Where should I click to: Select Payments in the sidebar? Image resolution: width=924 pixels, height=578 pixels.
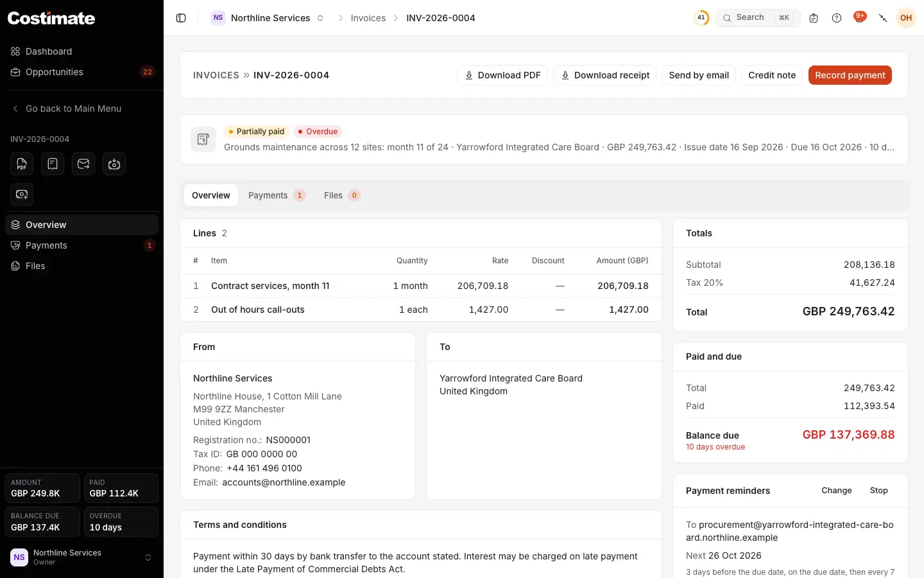81,245
